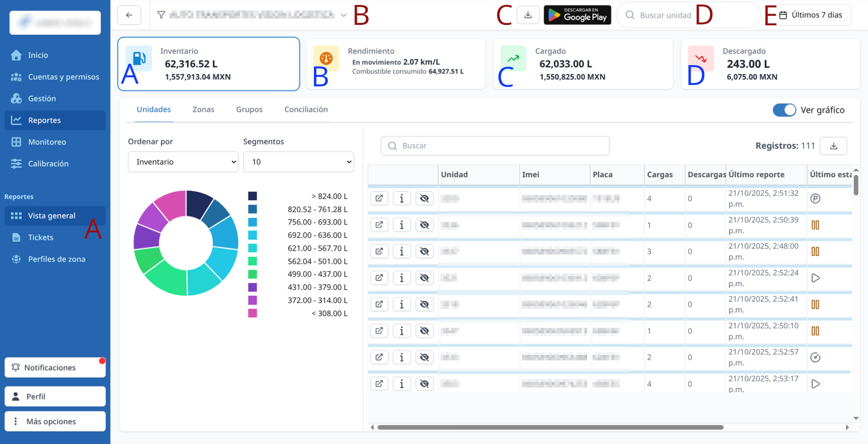Image resolution: width=868 pixels, height=444 pixels.
Task: Toggle the Ver gráfico switch
Action: pyautogui.click(x=784, y=110)
